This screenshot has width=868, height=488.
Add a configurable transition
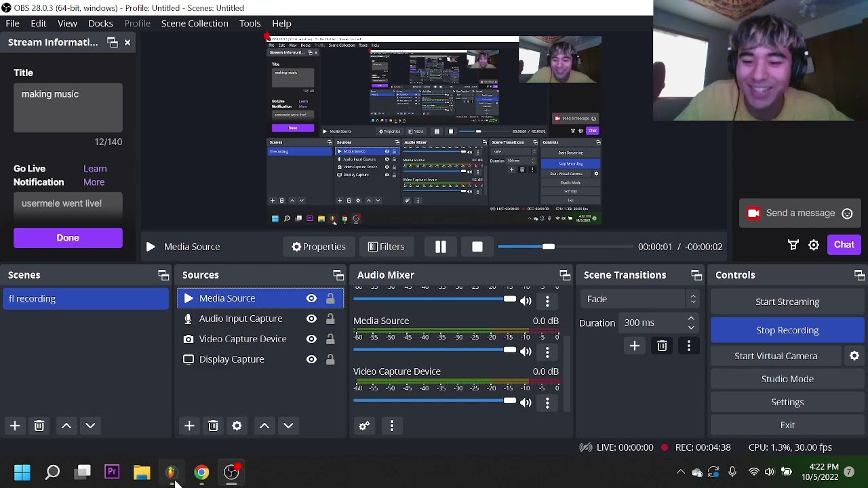point(635,346)
